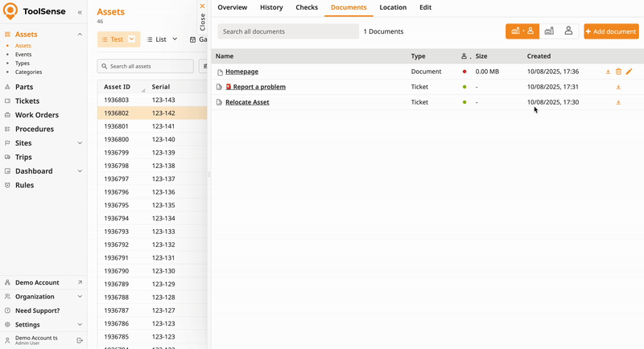This screenshot has width=644, height=349.
Task: Download the Report a problem ticket
Action: [618, 87]
